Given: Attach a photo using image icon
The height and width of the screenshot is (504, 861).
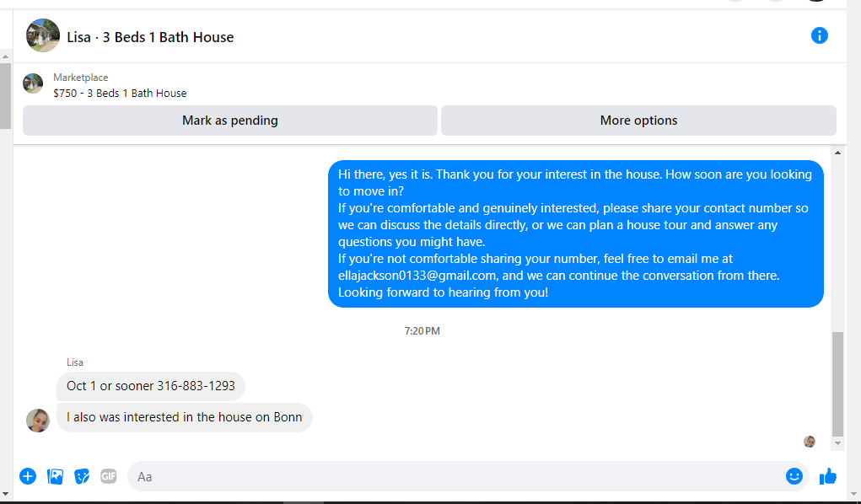Looking at the screenshot, I should 56,476.
